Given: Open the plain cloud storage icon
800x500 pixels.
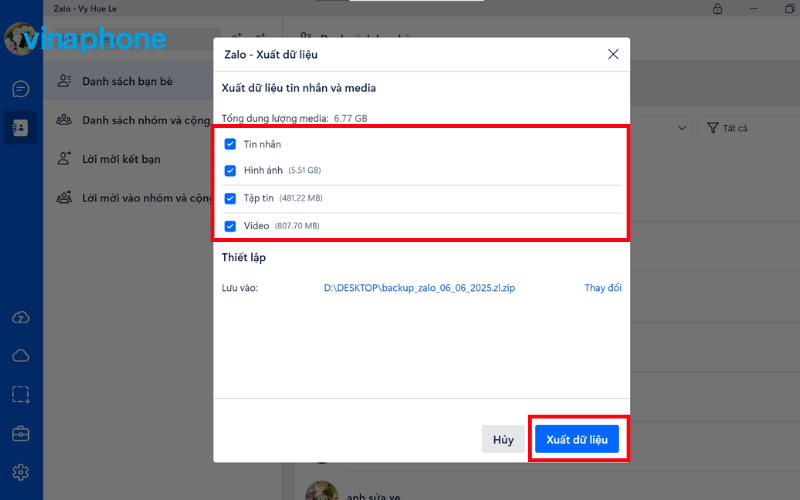Looking at the screenshot, I should pos(20,356).
